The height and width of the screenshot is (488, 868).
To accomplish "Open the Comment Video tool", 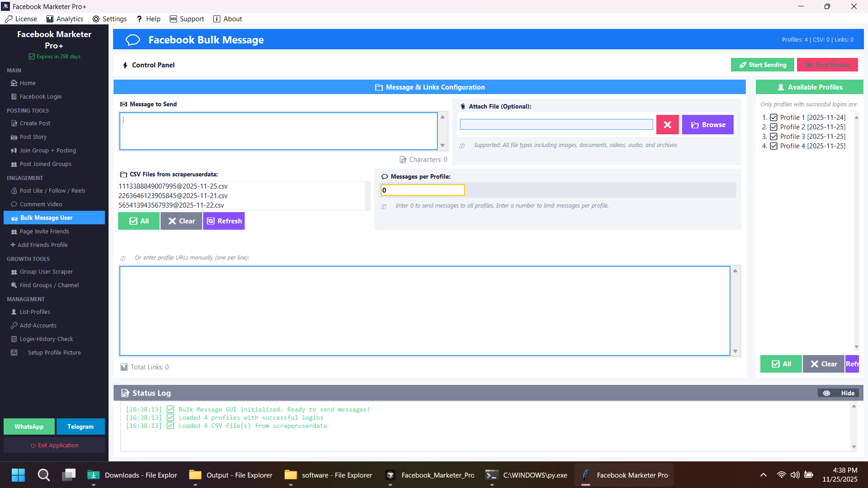I will click(x=41, y=204).
